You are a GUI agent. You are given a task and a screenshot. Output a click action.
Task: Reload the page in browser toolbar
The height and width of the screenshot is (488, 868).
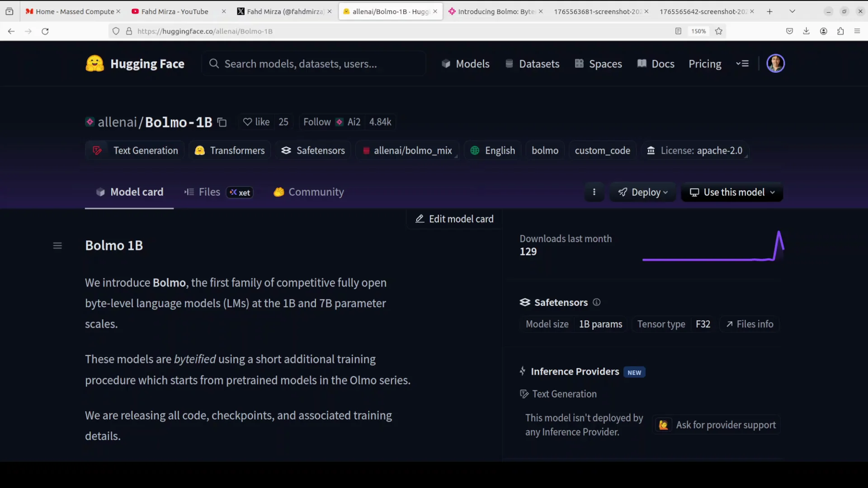coord(45,31)
